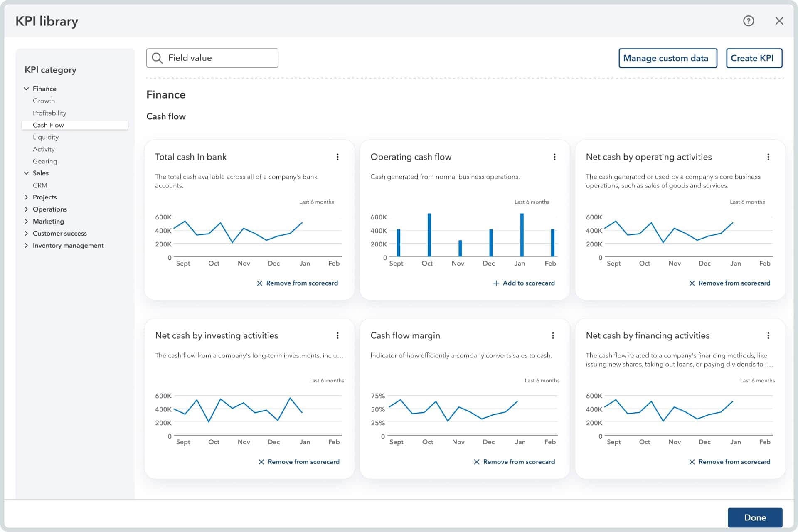Select the Growth subcategory

pyautogui.click(x=44, y=101)
